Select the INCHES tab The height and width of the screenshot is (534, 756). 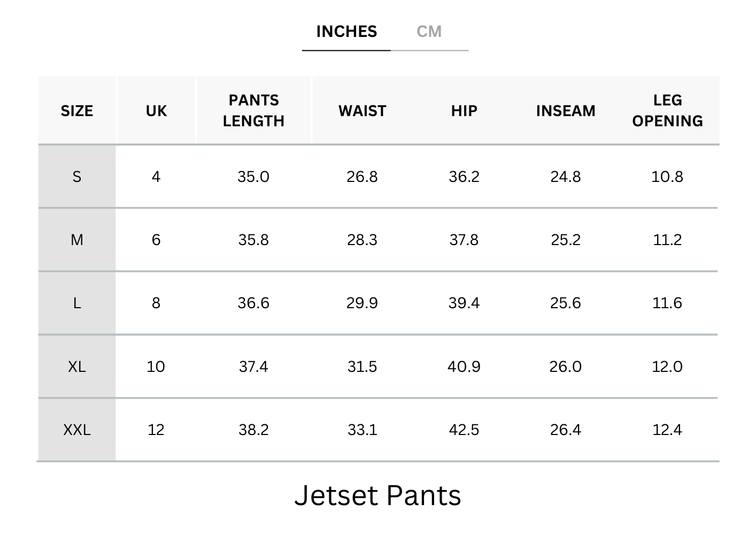click(x=346, y=32)
